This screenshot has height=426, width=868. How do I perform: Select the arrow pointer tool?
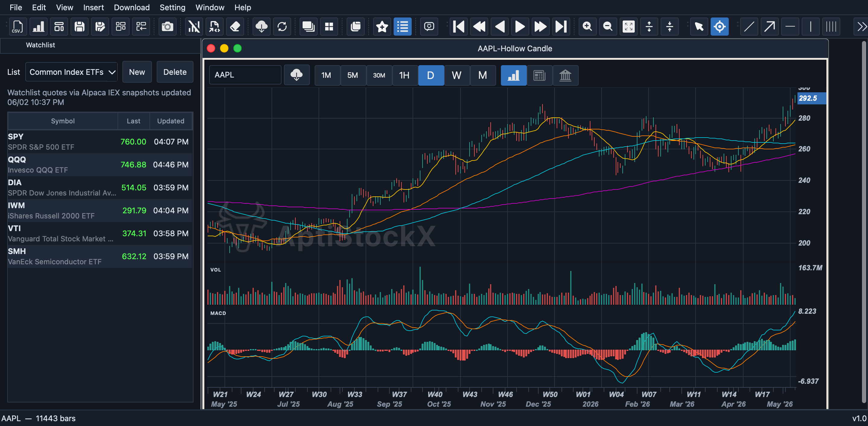click(699, 26)
